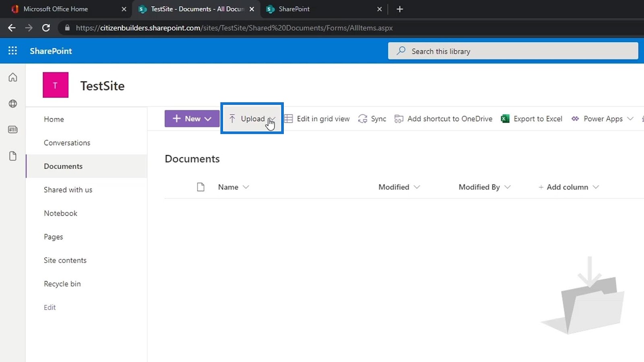Open the SharePoint app launcher waffle

12,51
